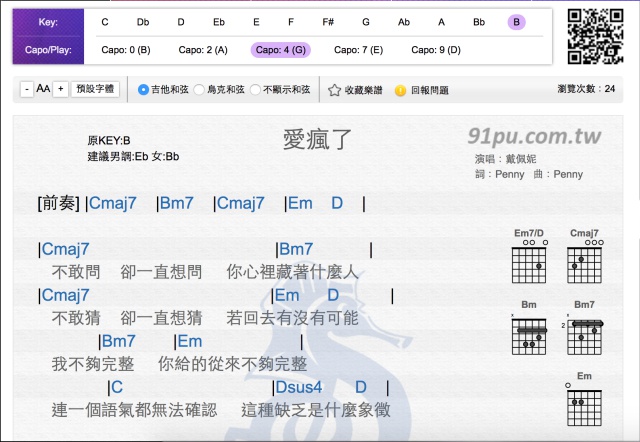
Task: Click Cmaj7 chord diagram
Action: coord(584,256)
